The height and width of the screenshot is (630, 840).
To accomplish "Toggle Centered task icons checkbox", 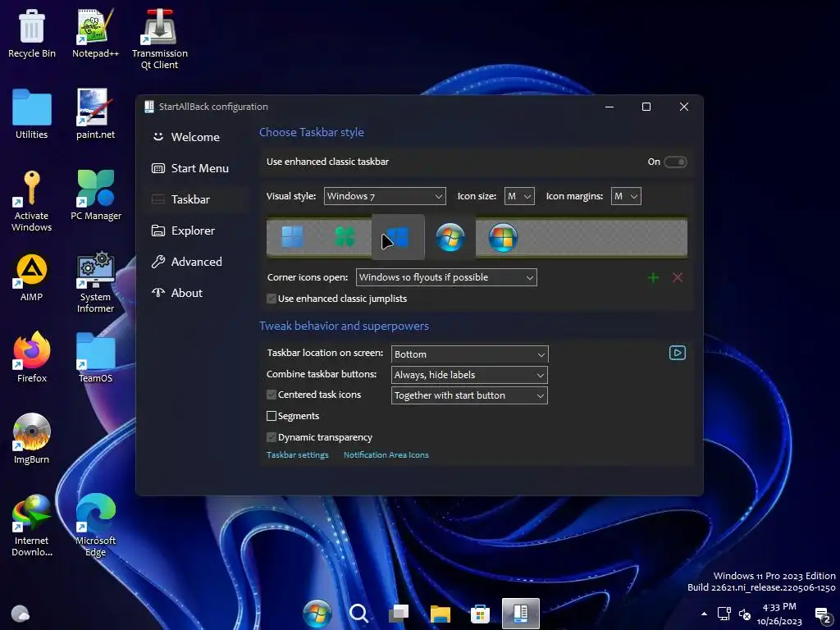I will [x=272, y=395].
